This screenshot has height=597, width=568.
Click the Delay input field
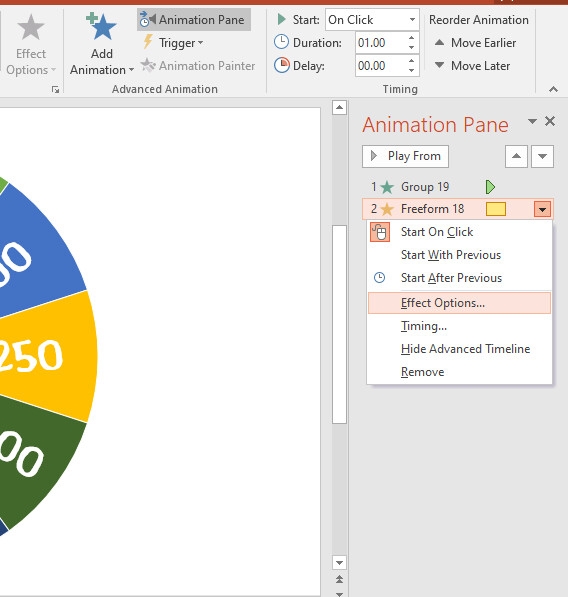tap(381, 66)
